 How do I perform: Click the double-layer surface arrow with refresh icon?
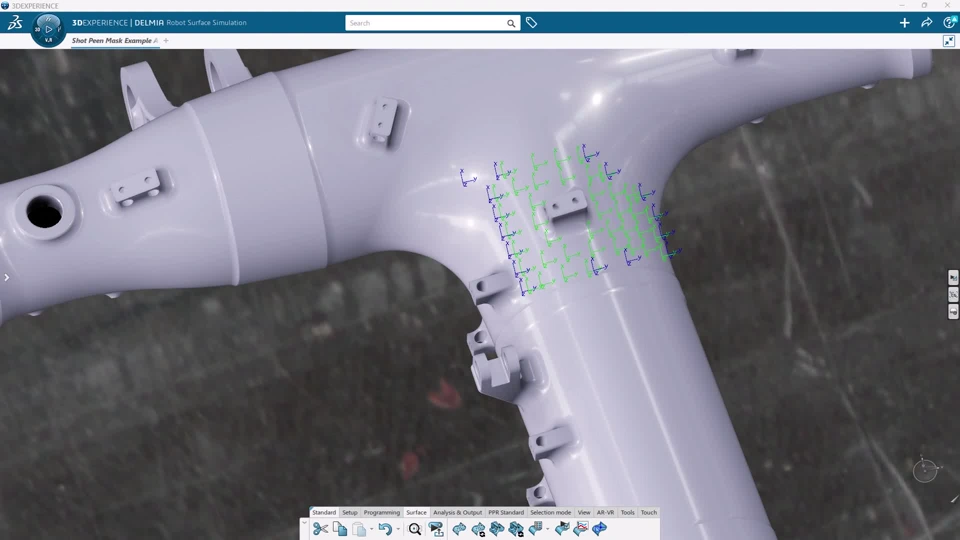click(x=516, y=529)
